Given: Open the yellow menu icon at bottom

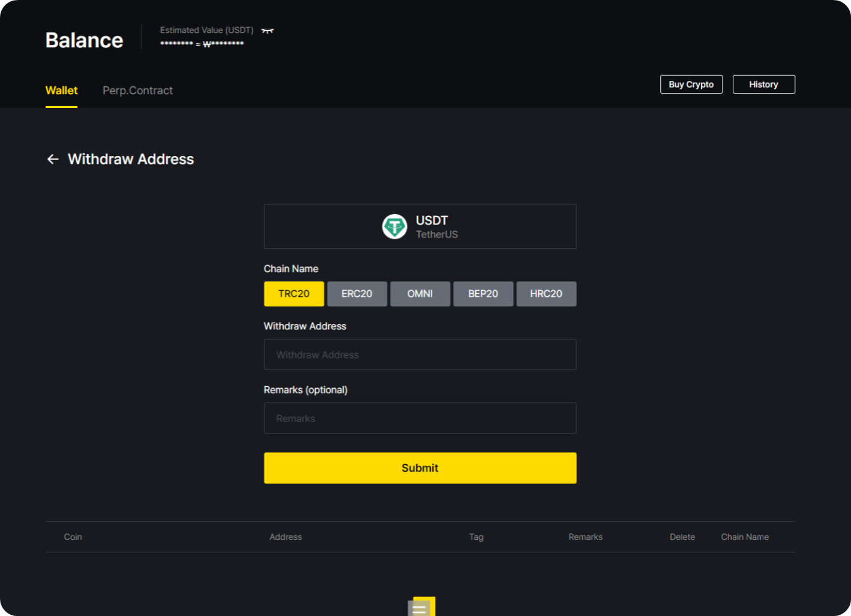Looking at the screenshot, I should click(x=421, y=606).
